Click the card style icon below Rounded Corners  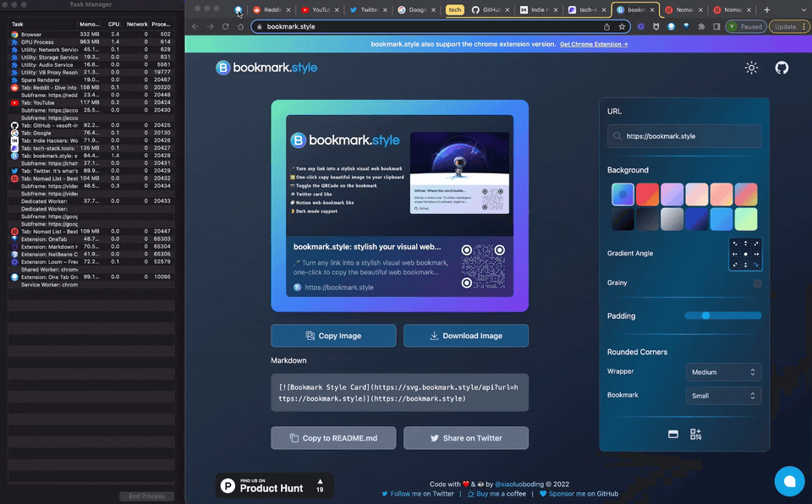pyautogui.click(x=673, y=434)
